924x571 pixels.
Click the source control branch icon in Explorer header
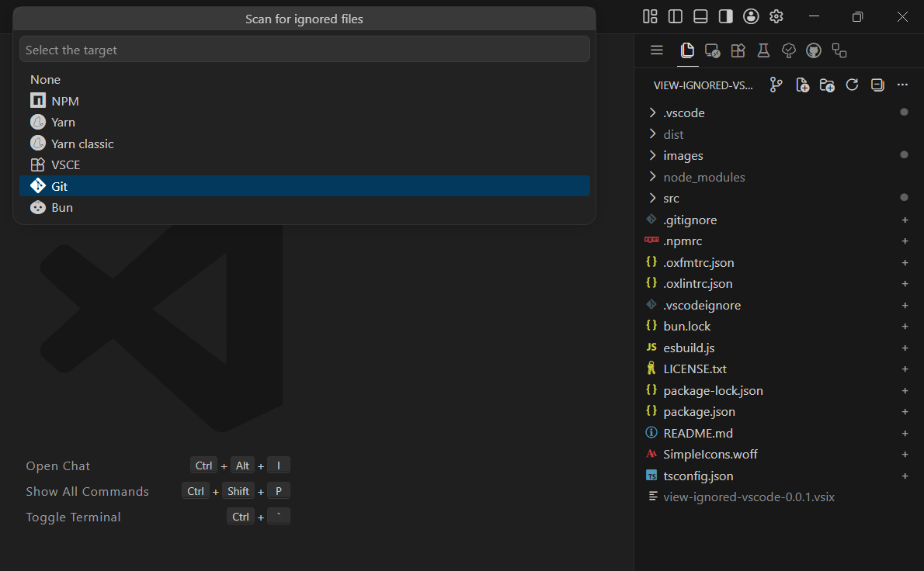tap(776, 85)
